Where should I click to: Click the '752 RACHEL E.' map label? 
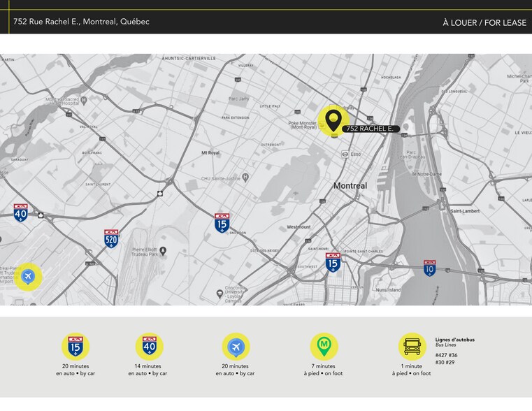pos(371,129)
